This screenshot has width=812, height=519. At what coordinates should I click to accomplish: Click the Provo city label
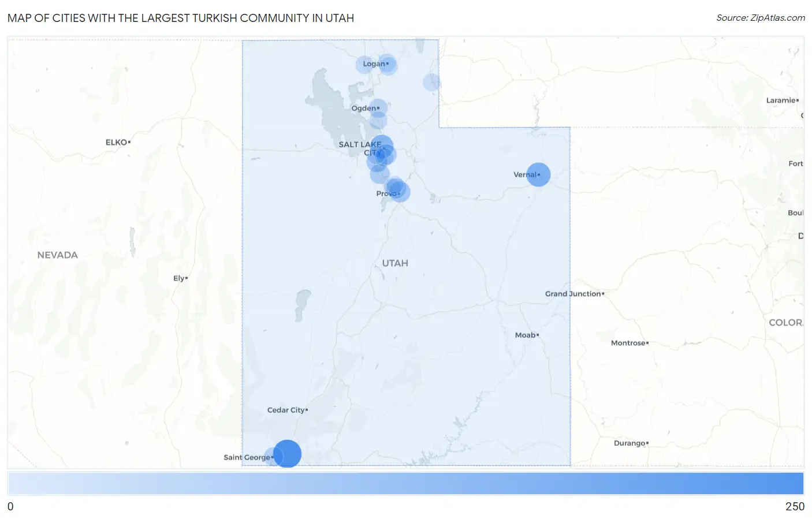[x=386, y=193]
